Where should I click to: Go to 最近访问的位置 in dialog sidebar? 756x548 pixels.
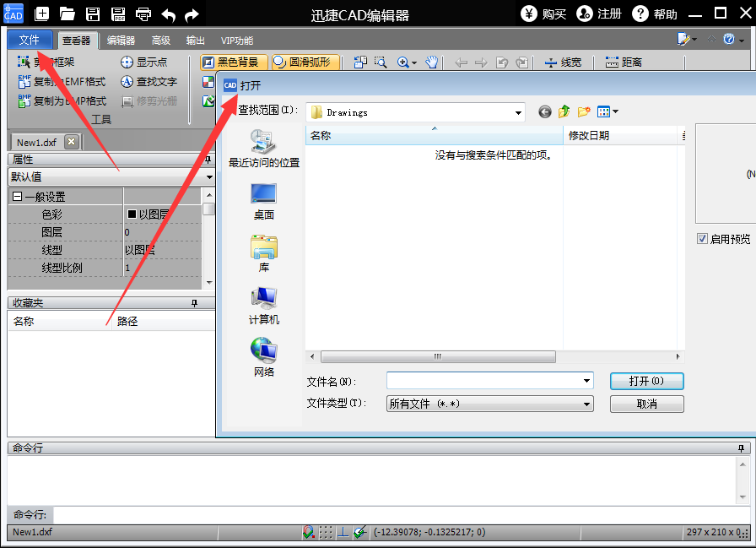[x=264, y=149]
